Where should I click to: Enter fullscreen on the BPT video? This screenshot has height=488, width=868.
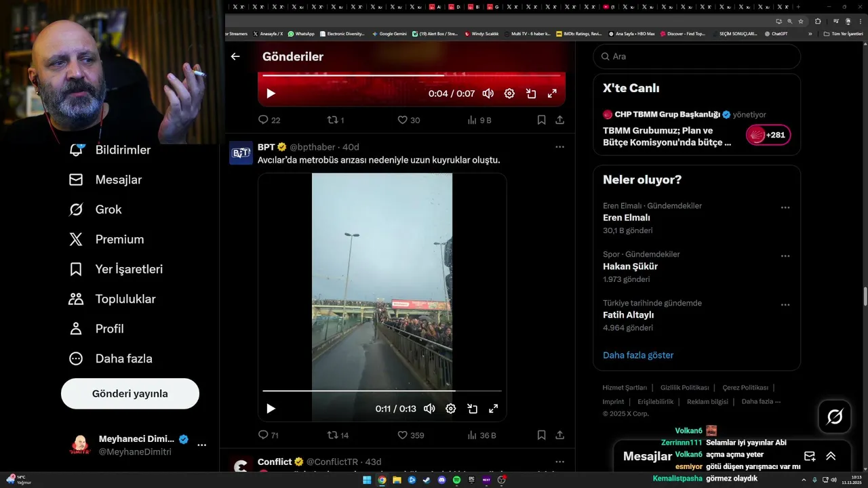pos(494,409)
